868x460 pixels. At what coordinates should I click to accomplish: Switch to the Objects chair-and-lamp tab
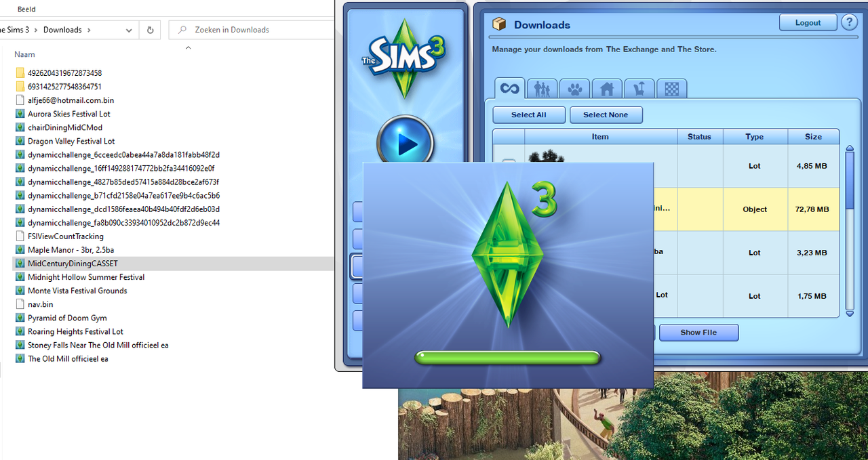tap(639, 89)
